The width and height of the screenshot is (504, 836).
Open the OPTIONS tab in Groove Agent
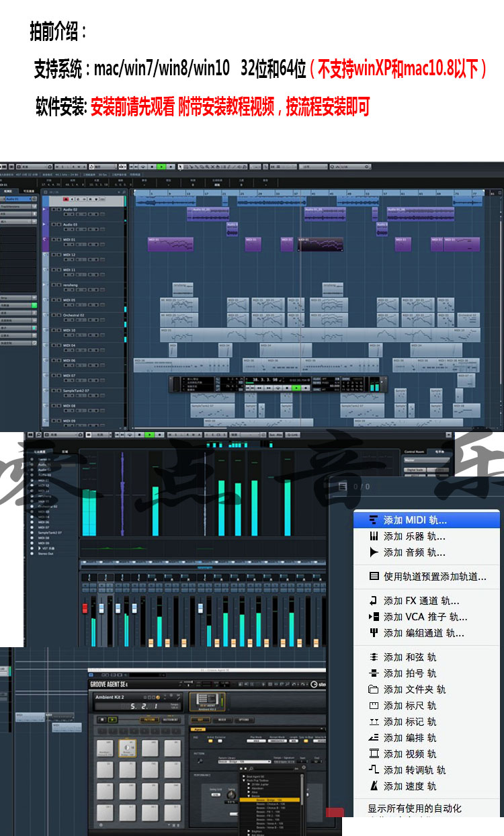click(243, 720)
